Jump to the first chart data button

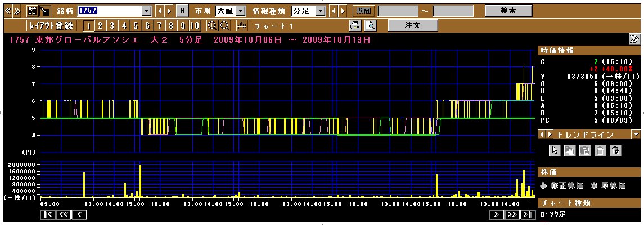pos(48,214)
